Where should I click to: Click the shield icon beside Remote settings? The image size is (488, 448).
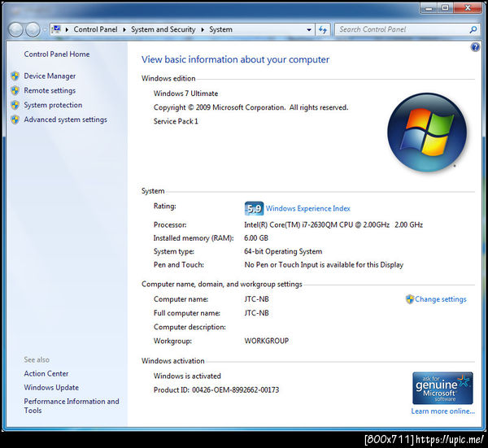15,90
